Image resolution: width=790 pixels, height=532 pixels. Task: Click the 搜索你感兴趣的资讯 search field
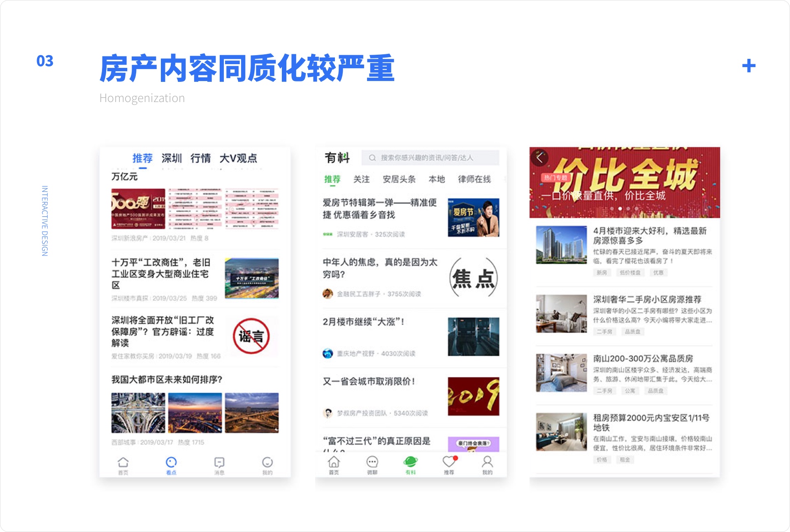430,158
